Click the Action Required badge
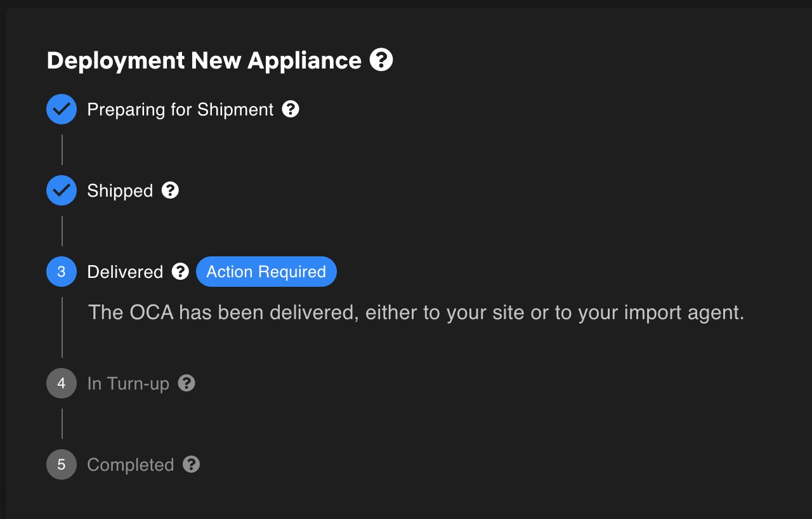 click(266, 272)
